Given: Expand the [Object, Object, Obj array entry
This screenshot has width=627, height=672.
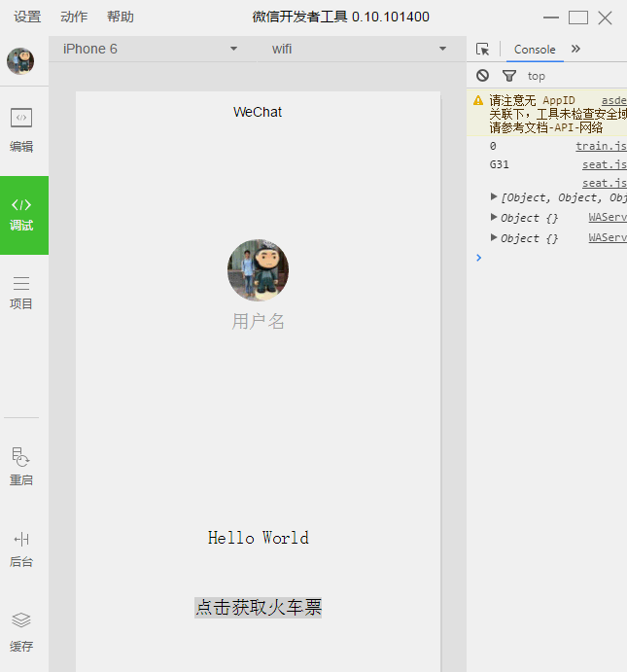Looking at the screenshot, I should click(x=494, y=196).
